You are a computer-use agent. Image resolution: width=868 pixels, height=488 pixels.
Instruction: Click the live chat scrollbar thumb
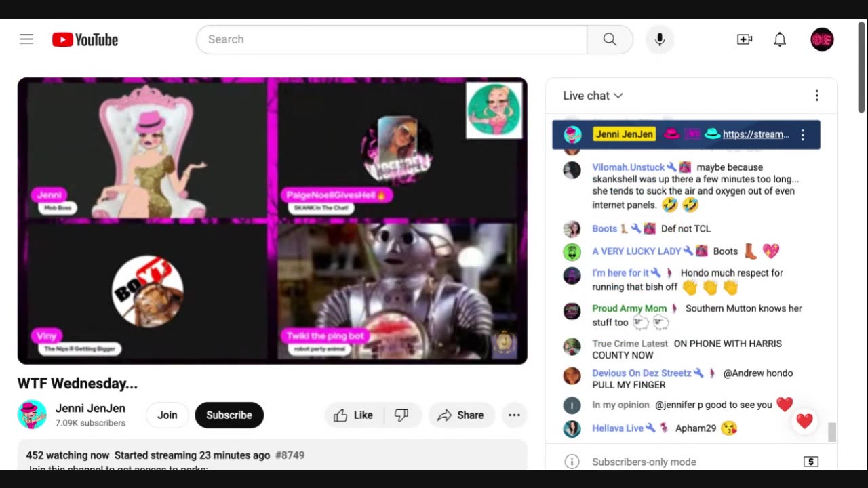832,432
